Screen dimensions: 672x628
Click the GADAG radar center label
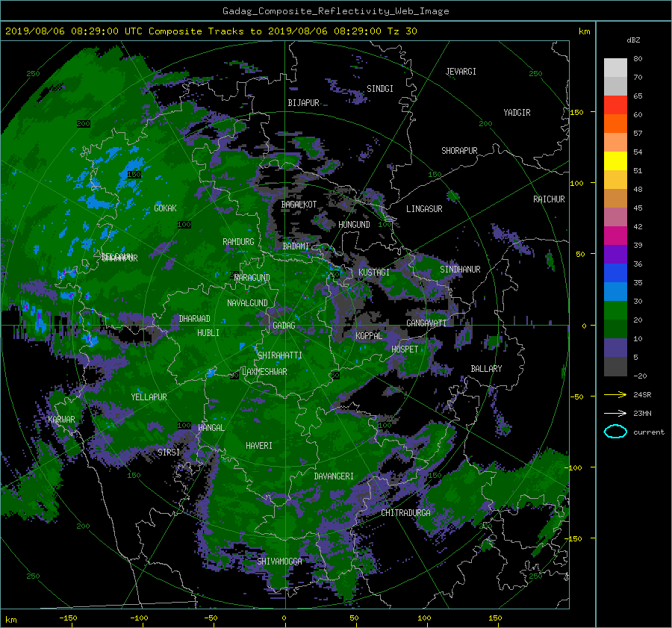tap(284, 326)
